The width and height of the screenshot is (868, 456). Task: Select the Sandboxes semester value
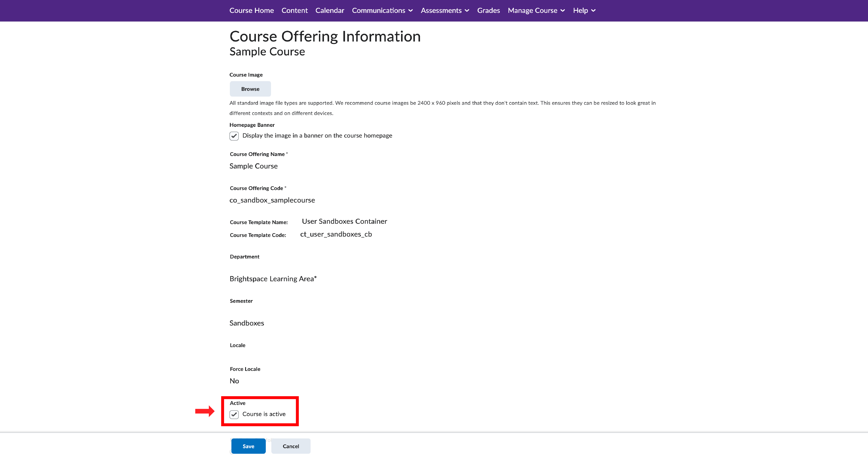click(x=247, y=323)
